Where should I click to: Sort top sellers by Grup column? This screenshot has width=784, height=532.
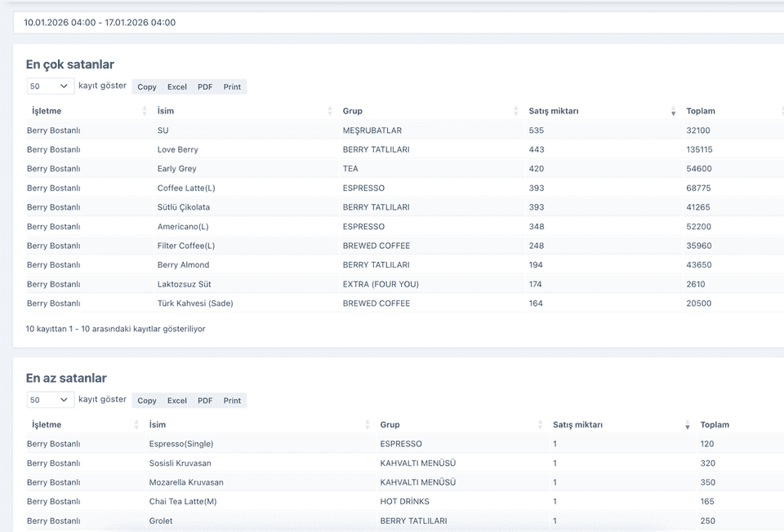pyautogui.click(x=430, y=111)
